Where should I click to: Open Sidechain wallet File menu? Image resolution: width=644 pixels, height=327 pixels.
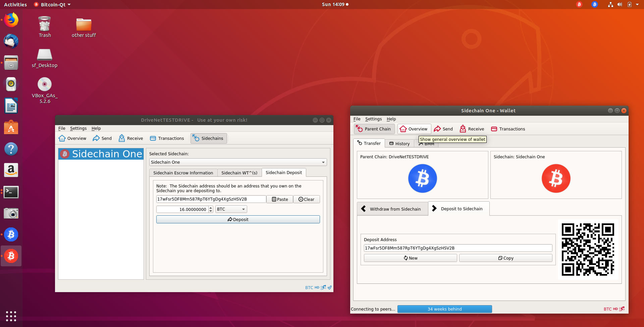tap(357, 119)
